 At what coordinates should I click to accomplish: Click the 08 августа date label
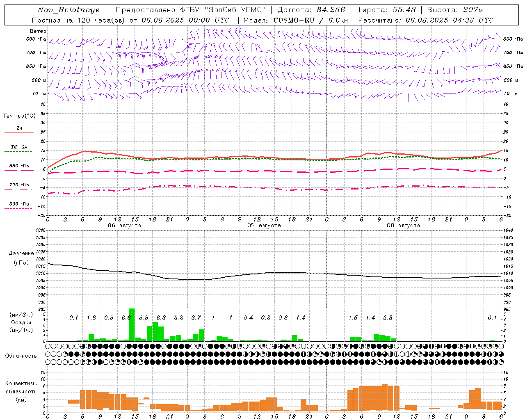404,226
